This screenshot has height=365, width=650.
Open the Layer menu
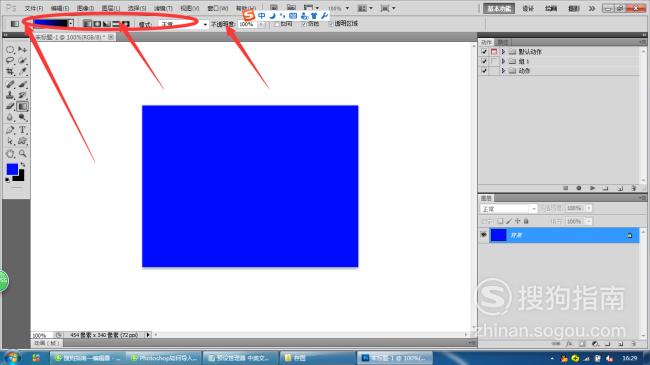click(x=111, y=8)
